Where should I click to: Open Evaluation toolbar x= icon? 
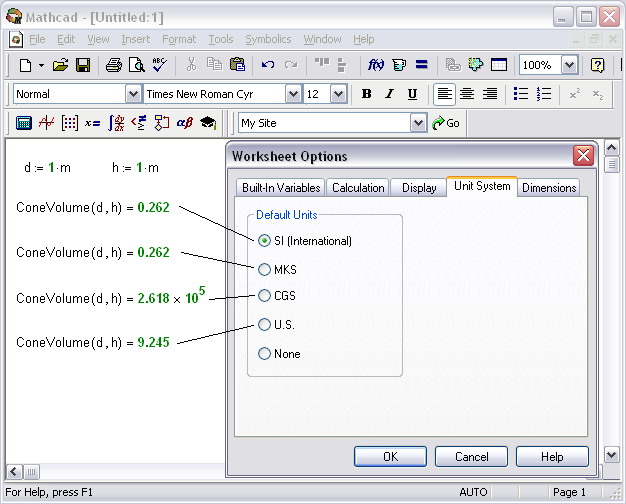pyautogui.click(x=92, y=123)
